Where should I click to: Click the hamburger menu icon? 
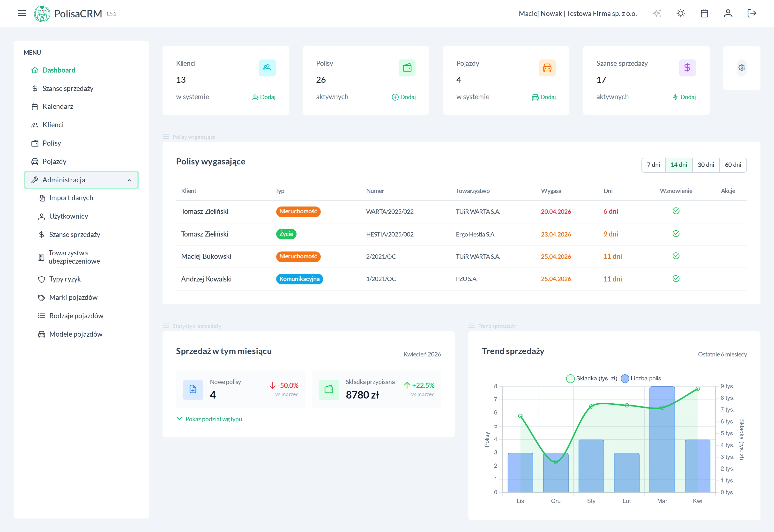pos(22,13)
